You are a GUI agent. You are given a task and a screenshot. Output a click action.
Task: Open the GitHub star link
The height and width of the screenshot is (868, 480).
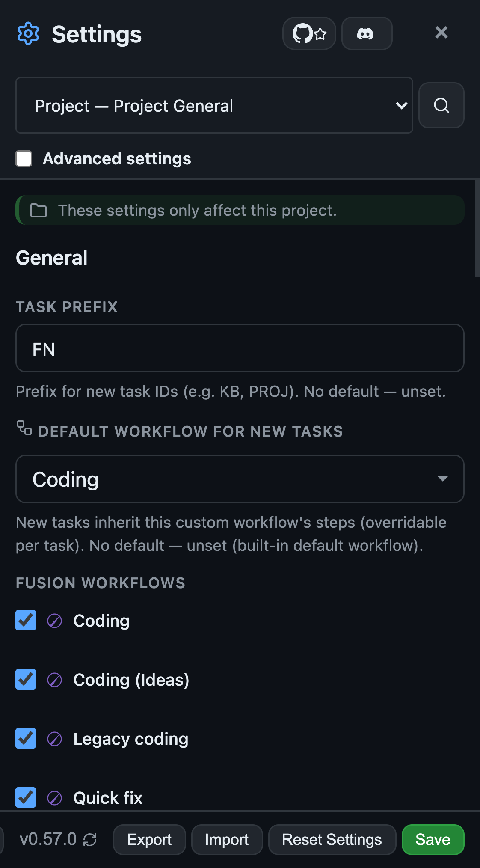[309, 33]
